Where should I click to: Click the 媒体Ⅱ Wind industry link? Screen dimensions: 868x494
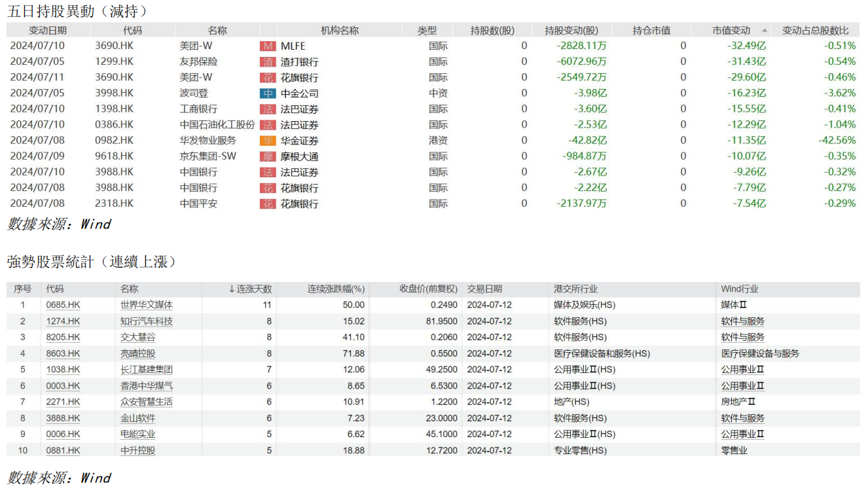(x=734, y=305)
